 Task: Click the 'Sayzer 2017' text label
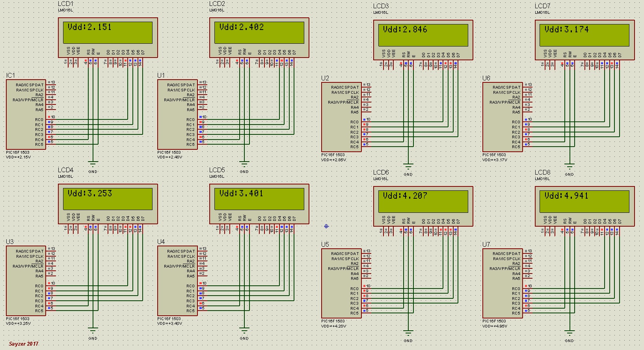[x=24, y=344]
